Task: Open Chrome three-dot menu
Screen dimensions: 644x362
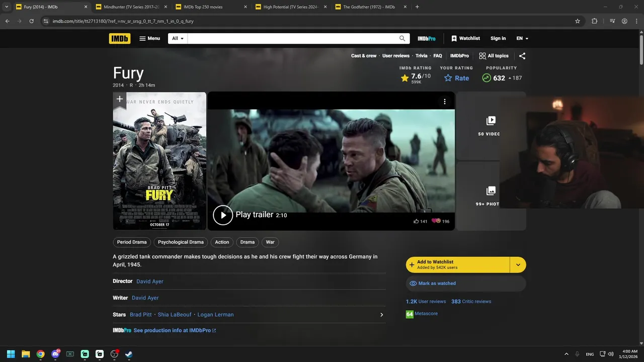Action: pos(636,21)
